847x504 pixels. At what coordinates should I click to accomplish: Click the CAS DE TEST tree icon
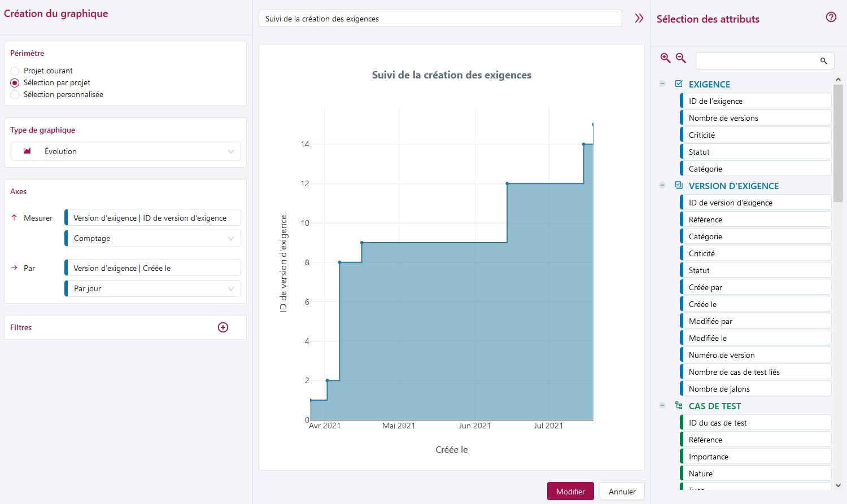pos(679,406)
